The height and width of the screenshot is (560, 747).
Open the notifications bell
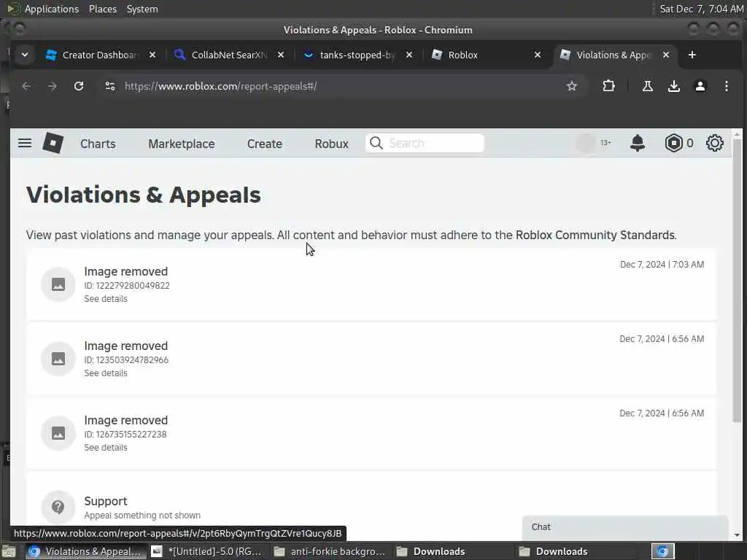tap(638, 143)
